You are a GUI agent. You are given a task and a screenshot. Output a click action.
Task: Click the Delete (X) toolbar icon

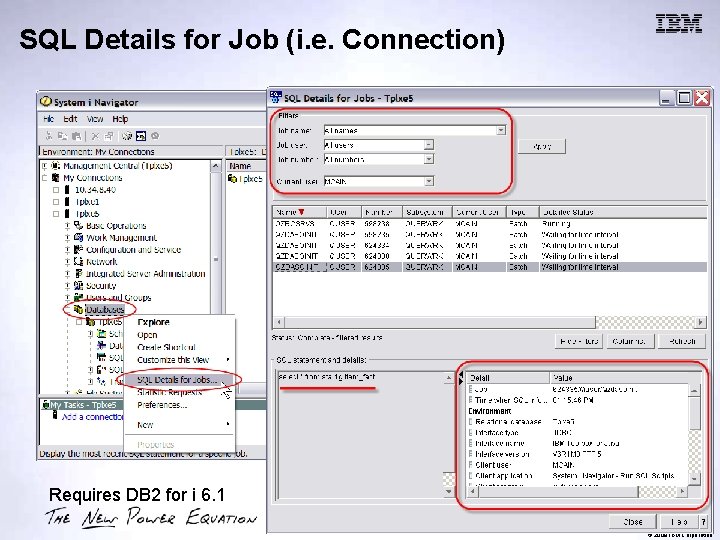tap(95, 136)
